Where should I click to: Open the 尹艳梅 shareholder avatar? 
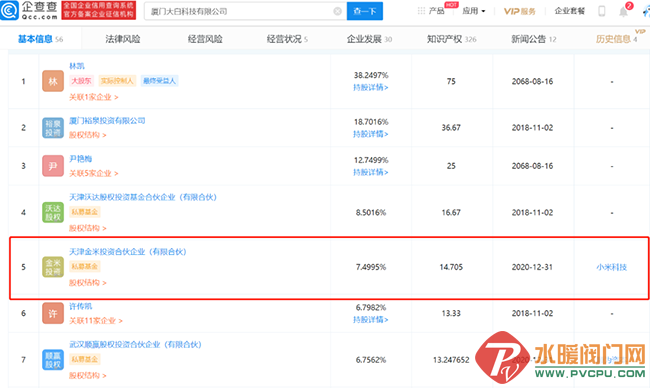53,166
